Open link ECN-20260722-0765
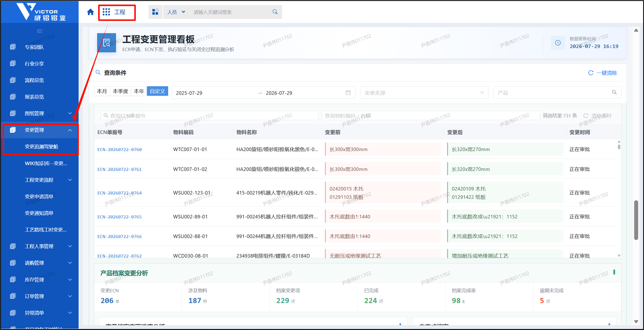The image size is (644, 330). click(119, 217)
